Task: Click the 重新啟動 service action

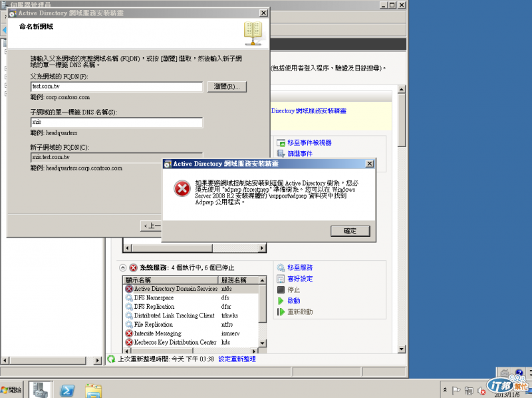Action: click(x=300, y=311)
